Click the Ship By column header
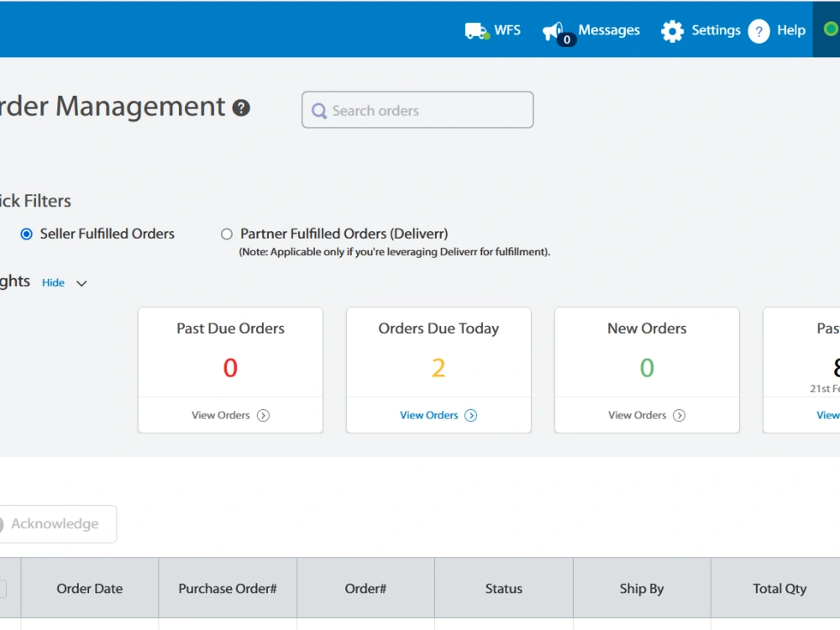This screenshot has height=630, width=840. [x=642, y=588]
